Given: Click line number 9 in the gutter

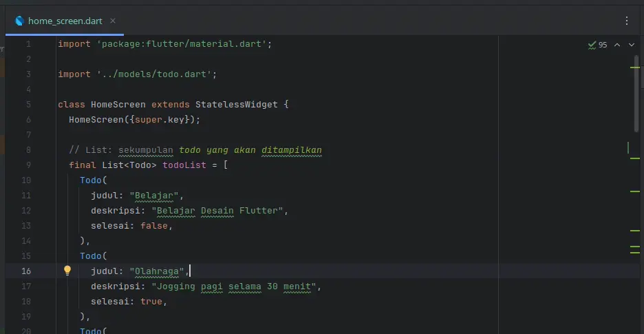Looking at the screenshot, I should point(28,165).
